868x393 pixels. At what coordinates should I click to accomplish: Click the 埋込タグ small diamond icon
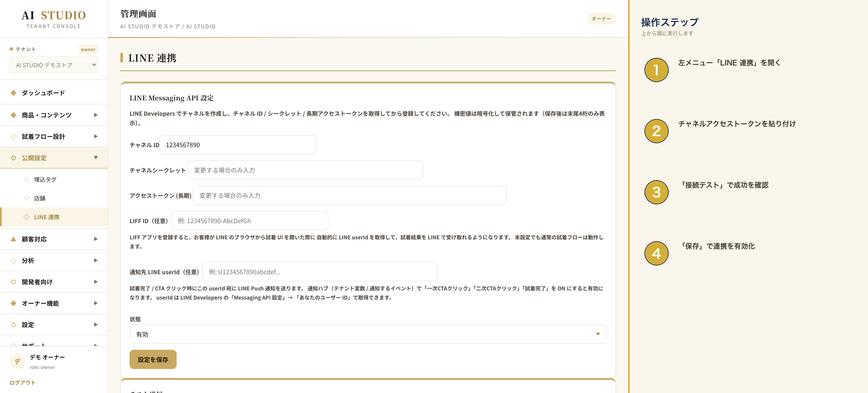[x=27, y=179]
